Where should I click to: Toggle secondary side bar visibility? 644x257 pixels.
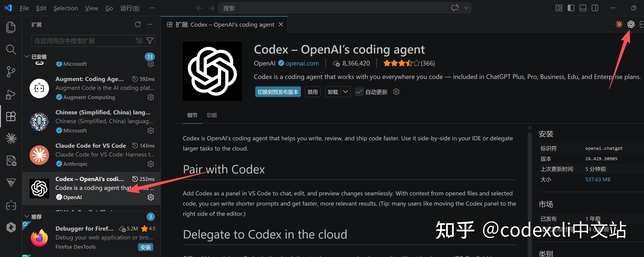[595, 8]
